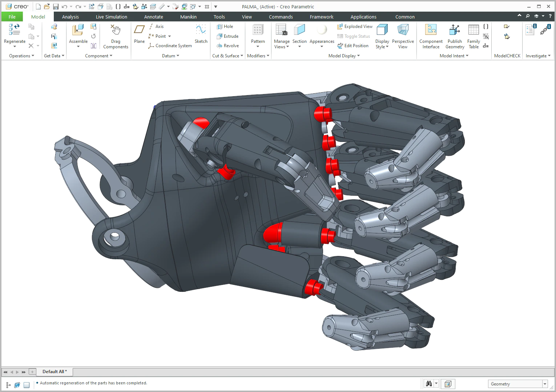
Task: Toggle the model tree display icon in status bar
Action: tap(8, 385)
